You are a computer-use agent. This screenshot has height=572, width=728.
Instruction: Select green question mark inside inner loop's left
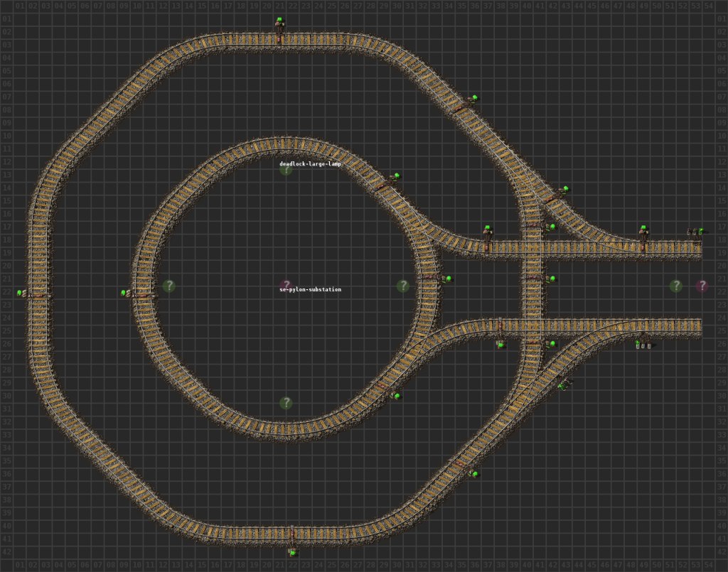click(169, 286)
